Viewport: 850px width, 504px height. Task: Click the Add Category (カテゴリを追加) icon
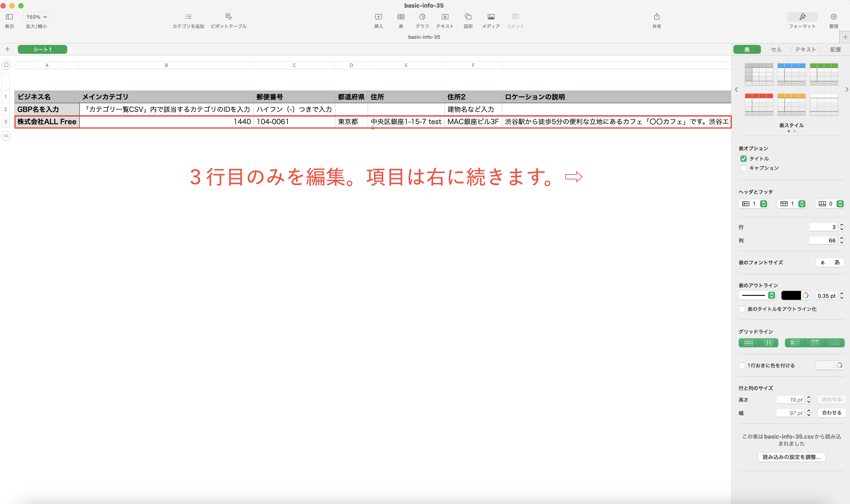click(x=188, y=17)
